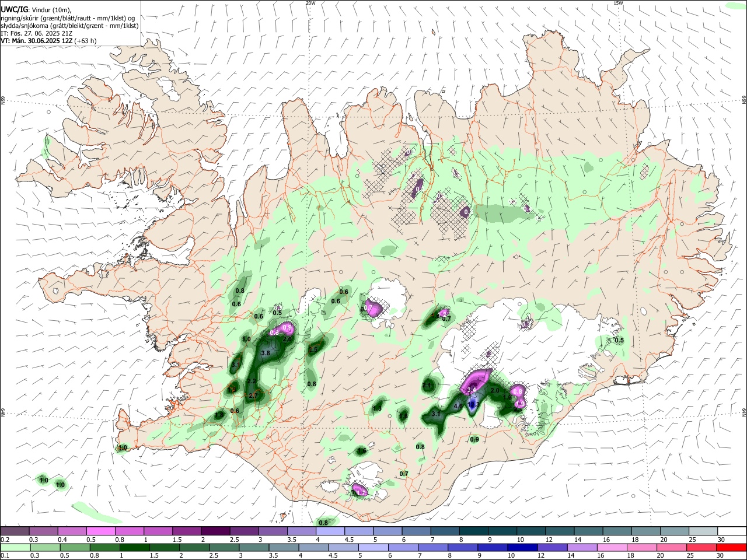Click the 'slydda/snjókoma (grátt/bleikt/grænt - mm/1klst)' line
747x560 pixels.
tap(70, 26)
